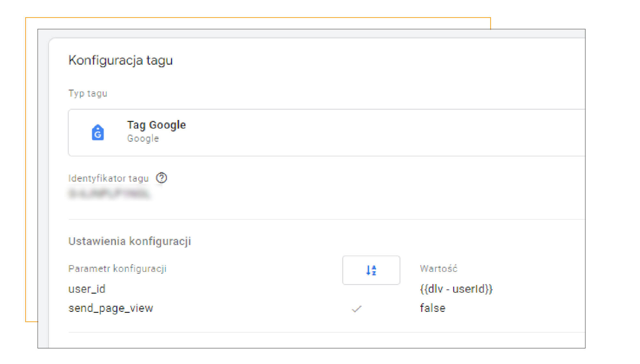Select the user_id parameter row

click(87, 289)
